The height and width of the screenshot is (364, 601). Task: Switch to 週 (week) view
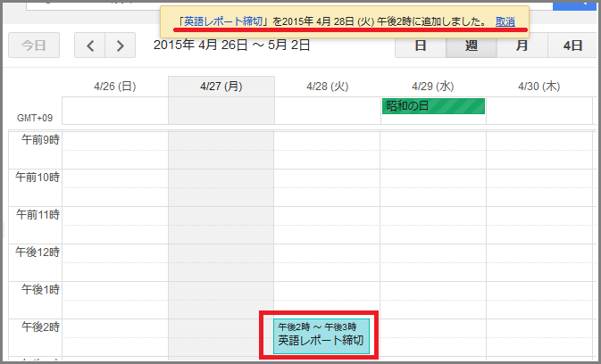pos(471,45)
